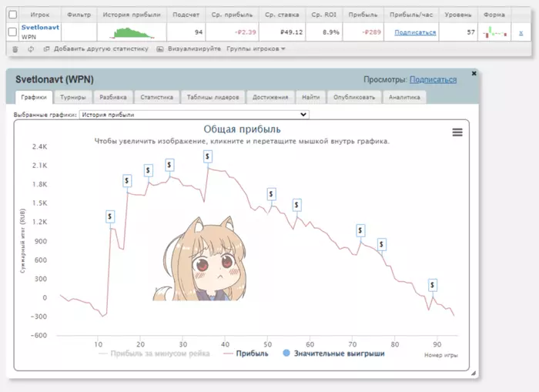Sort by the Ср. прибыль column header

(x=232, y=15)
